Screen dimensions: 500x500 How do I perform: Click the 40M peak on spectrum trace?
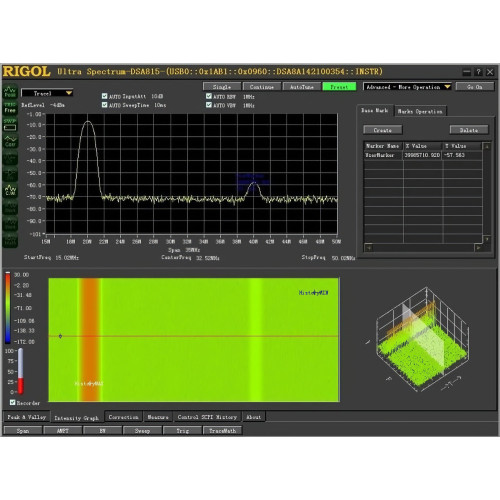click(x=254, y=183)
